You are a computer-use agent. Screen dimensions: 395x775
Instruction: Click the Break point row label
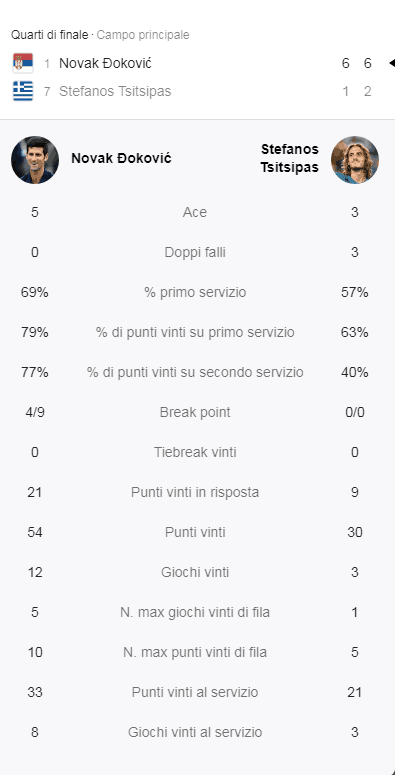click(x=195, y=412)
